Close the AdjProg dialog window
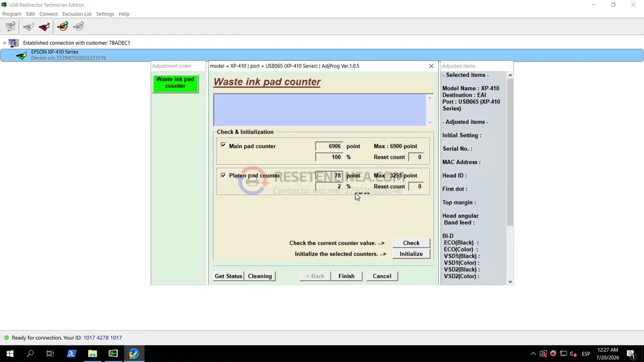 click(x=431, y=66)
